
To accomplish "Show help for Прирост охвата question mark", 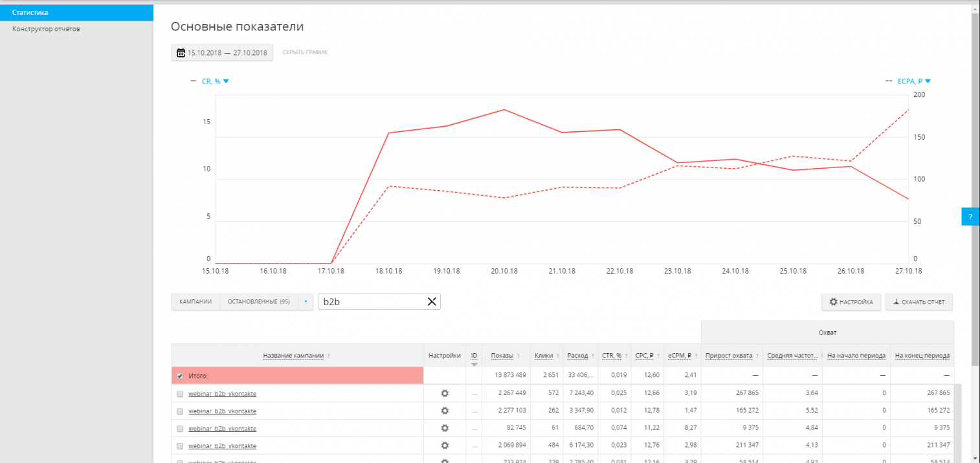I will coord(757,356).
